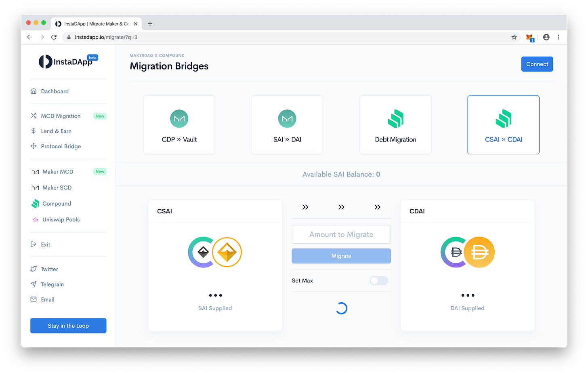The image size is (588, 375).
Task: Click the DAI Supplied label
Action: click(x=467, y=308)
